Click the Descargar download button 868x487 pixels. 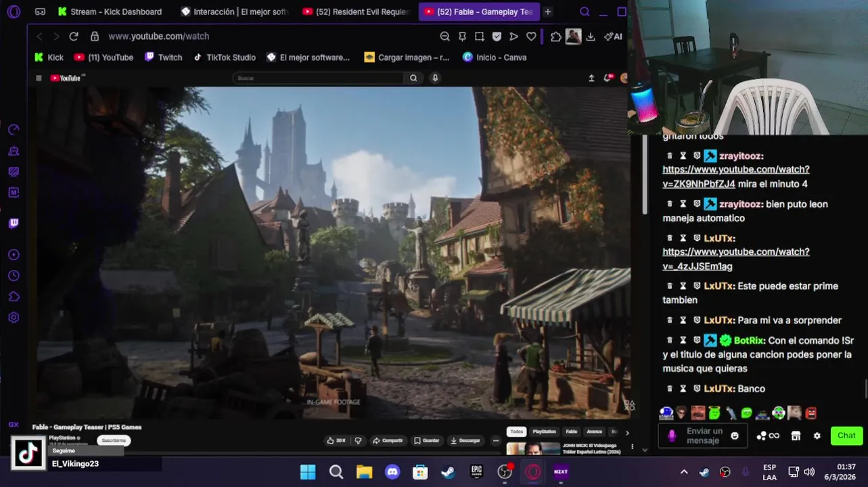(465, 440)
